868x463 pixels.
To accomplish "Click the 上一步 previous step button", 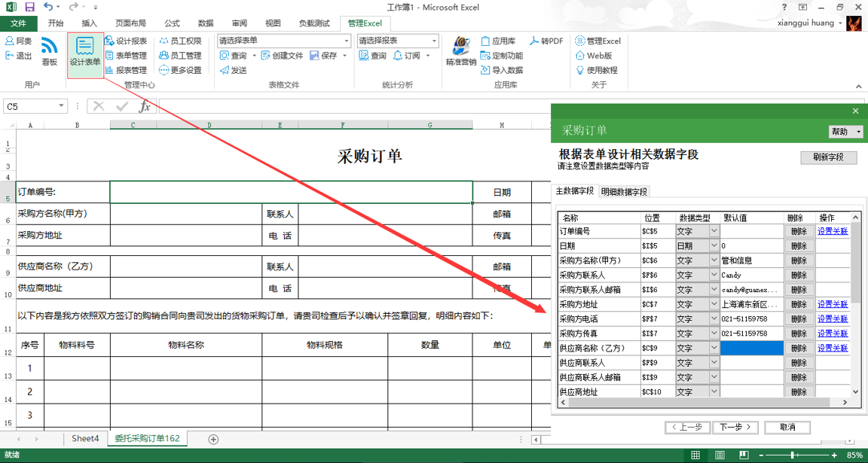I will point(687,427).
